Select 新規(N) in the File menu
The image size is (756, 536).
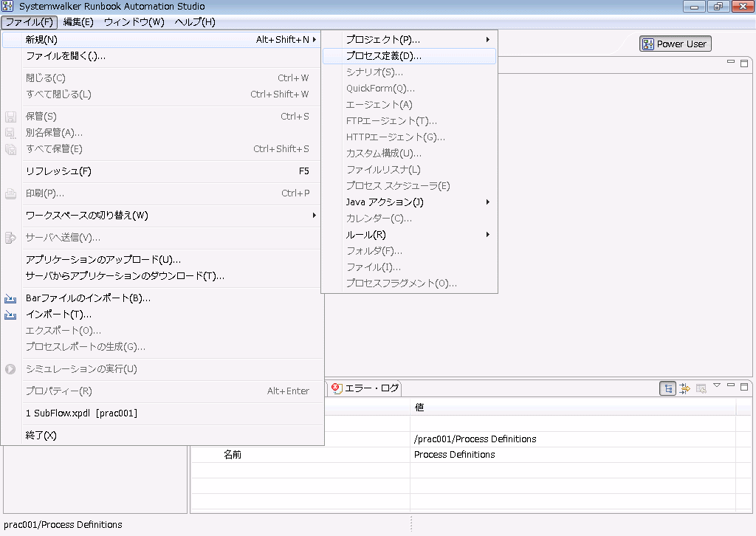[x=162, y=40]
